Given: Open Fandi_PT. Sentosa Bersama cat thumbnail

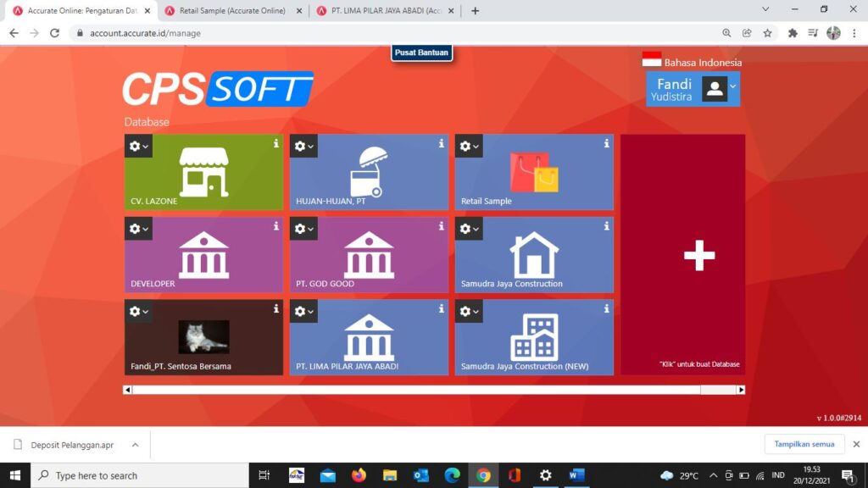Looking at the screenshot, I should [203, 336].
